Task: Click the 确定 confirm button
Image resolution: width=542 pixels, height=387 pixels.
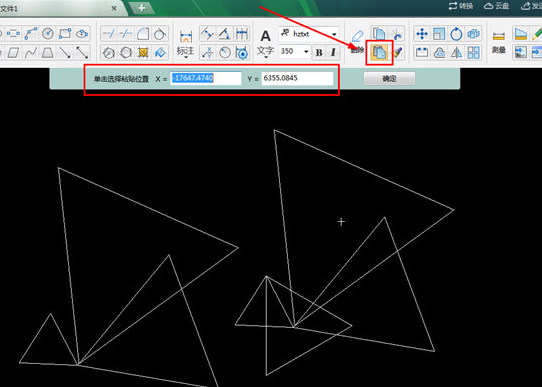Action: coord(389,78)
